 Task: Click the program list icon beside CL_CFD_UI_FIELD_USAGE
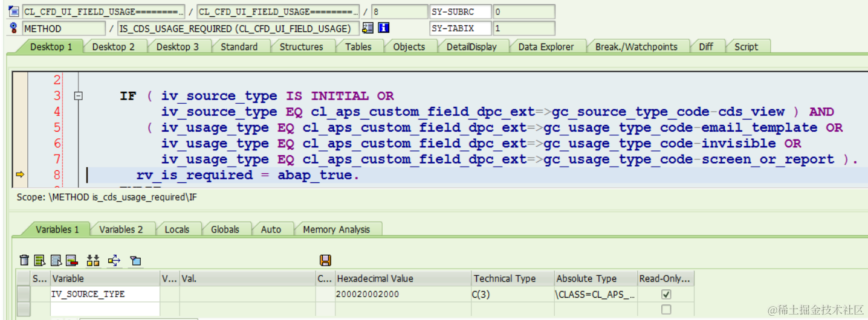15,11
